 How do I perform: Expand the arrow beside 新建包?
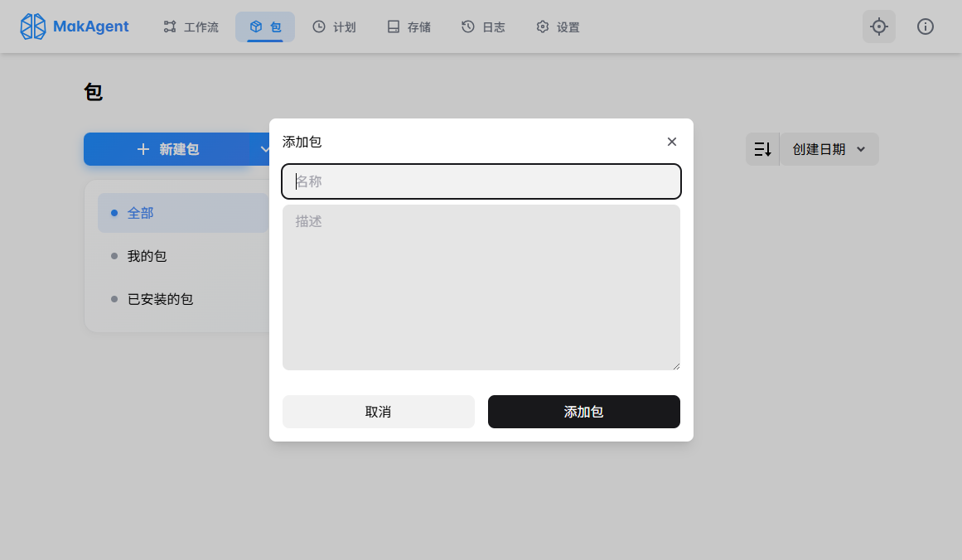tap(263, 149)
